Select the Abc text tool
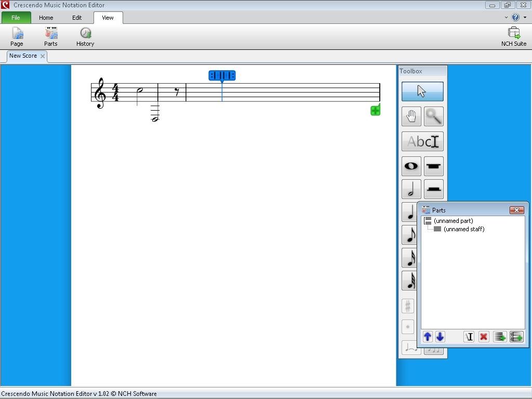Image resolution: width=532 pixels, height=399 pixels. pos(422,141)
